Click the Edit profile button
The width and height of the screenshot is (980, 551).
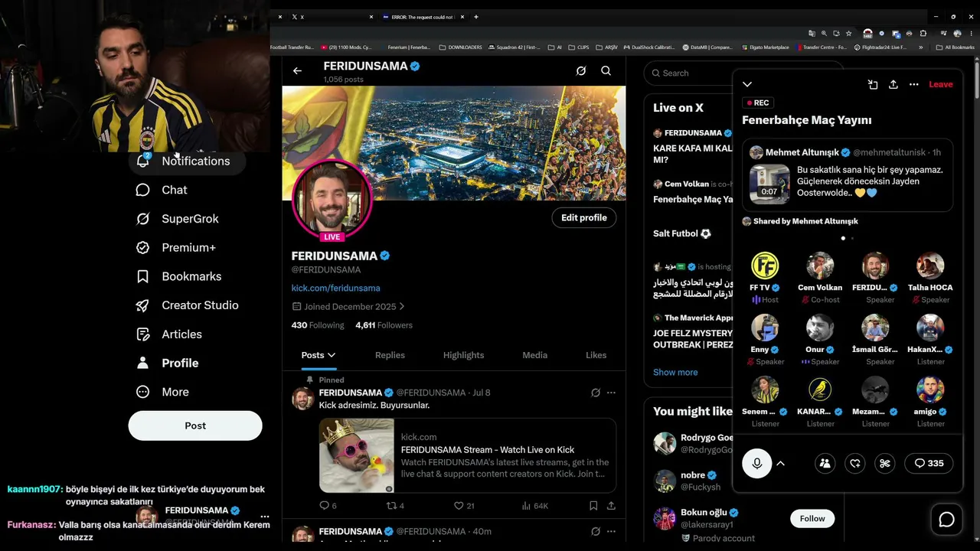coord(583,218)
